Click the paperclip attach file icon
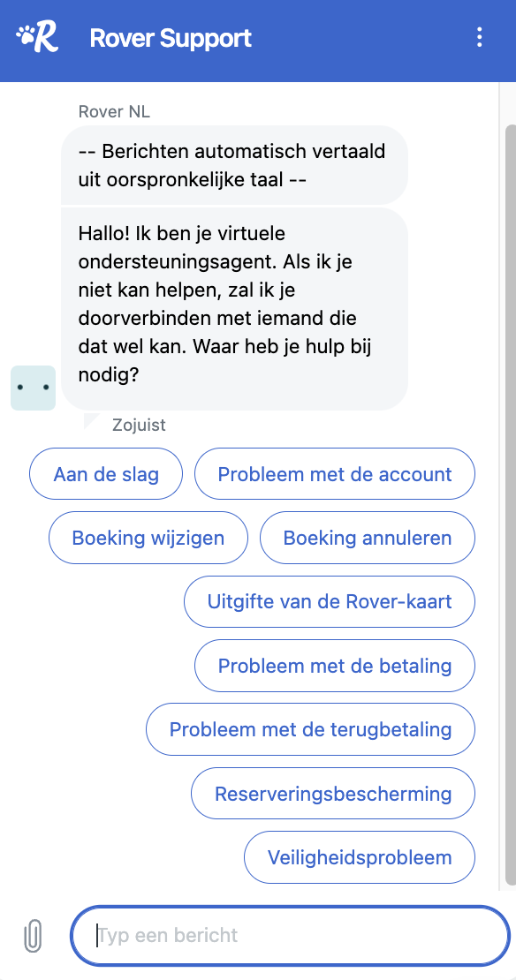 [x=33, y=936]
